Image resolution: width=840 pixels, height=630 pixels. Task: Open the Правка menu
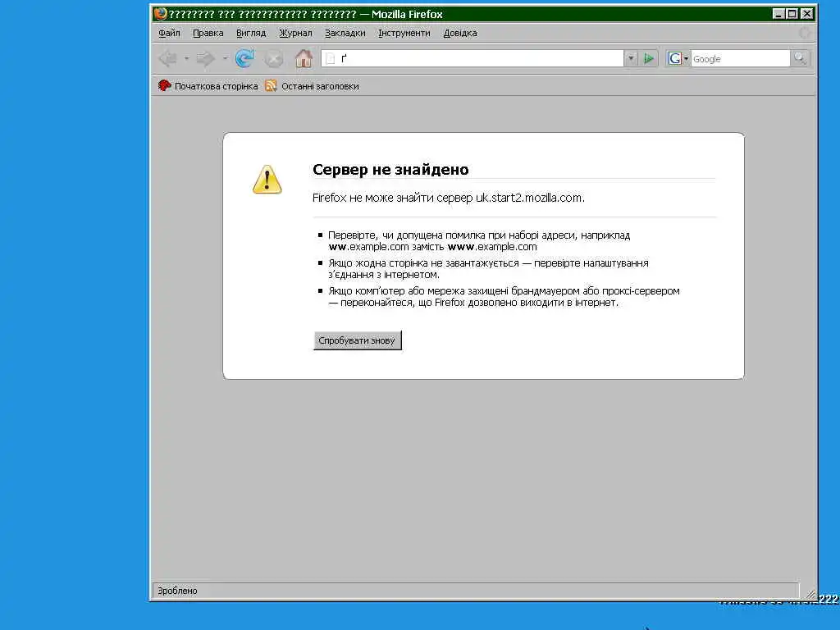tap(208, 33)
